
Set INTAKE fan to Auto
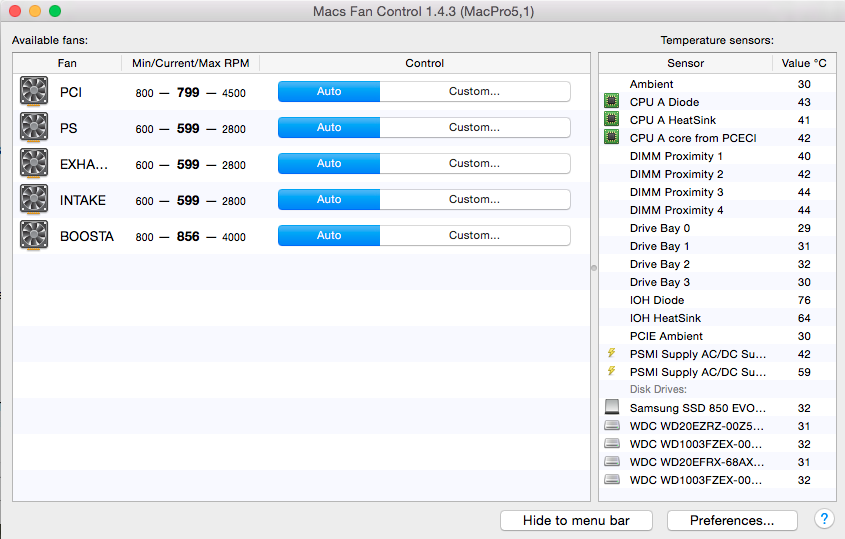pyautogui.click(x=329, y=199)
